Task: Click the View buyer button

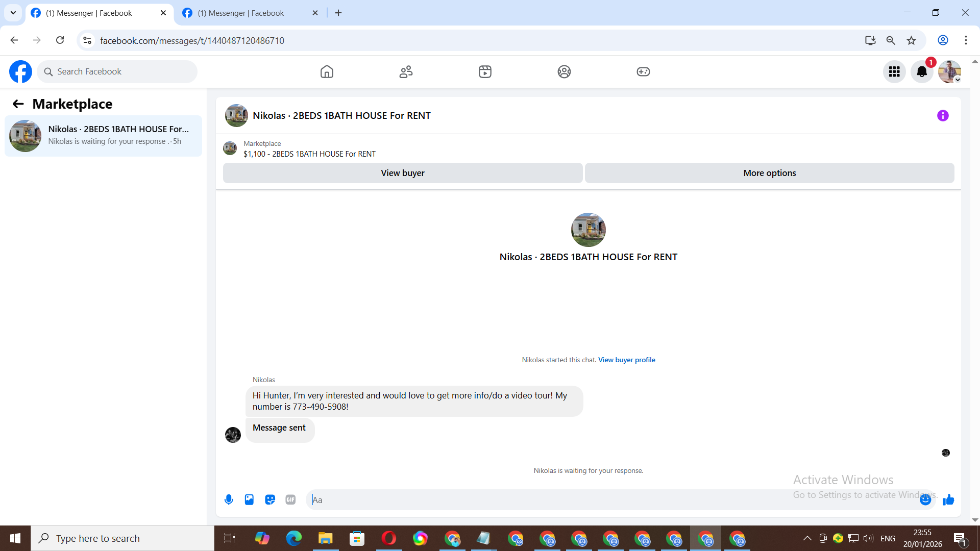Action: [403, 173]
